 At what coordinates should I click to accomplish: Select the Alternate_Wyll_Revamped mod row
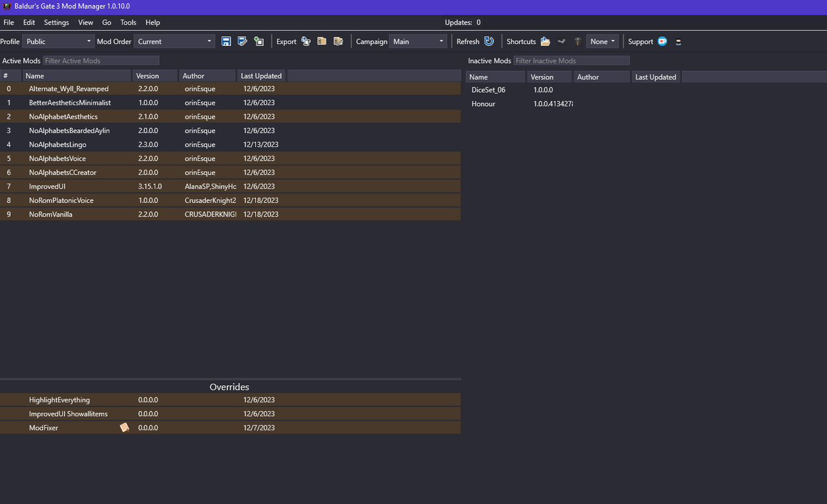[230, 89]
